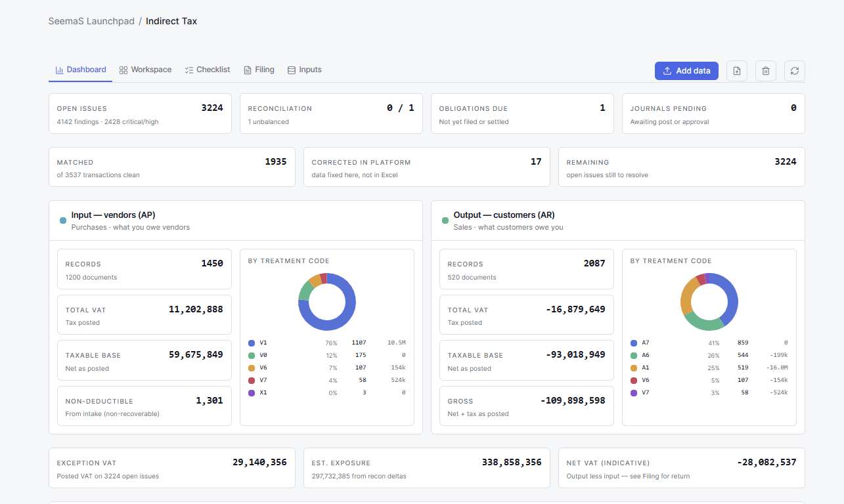Click the AP treatment code donut chart
This screenshot has height=504, width=844.
(327, 302)
